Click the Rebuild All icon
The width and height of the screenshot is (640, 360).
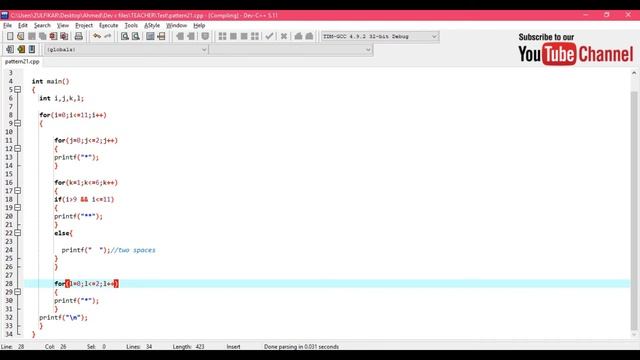coord(255,36)
